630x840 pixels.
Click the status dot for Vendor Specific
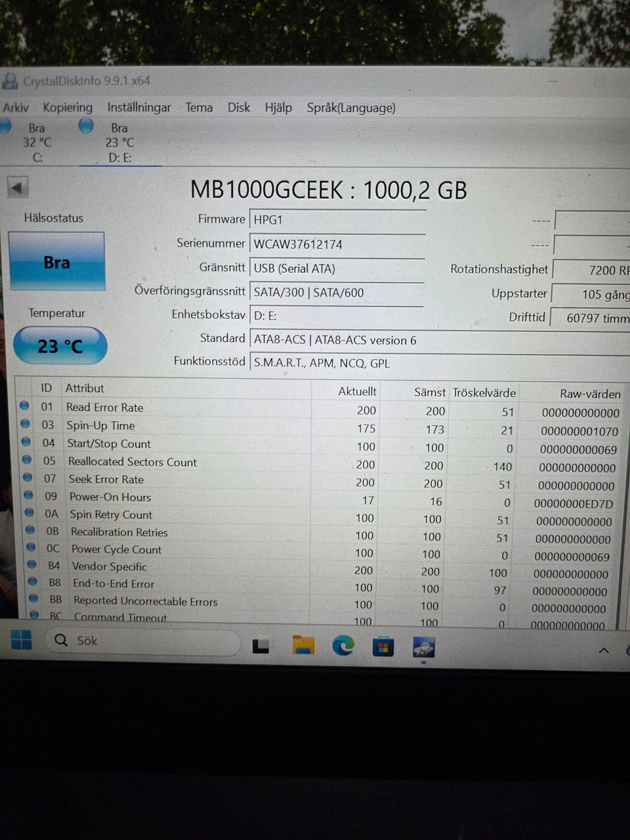tap(32, 564)
